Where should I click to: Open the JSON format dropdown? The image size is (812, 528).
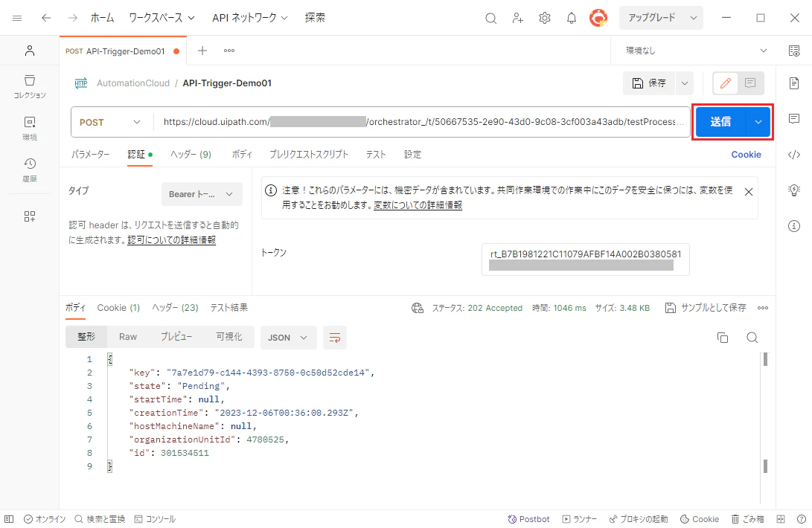[x=288, y=338]
